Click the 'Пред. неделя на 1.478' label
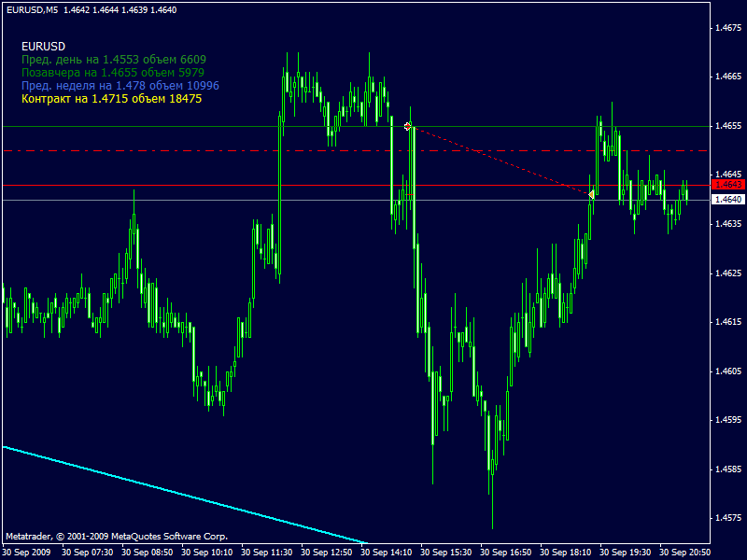Screen dimensions: 747x560 tap(120, 86)
